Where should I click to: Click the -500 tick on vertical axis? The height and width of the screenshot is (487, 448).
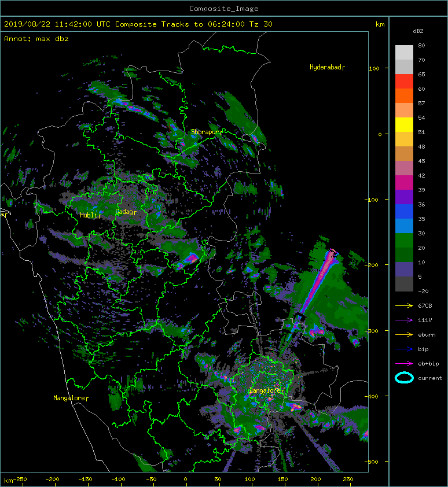click(x=372, y=462)
